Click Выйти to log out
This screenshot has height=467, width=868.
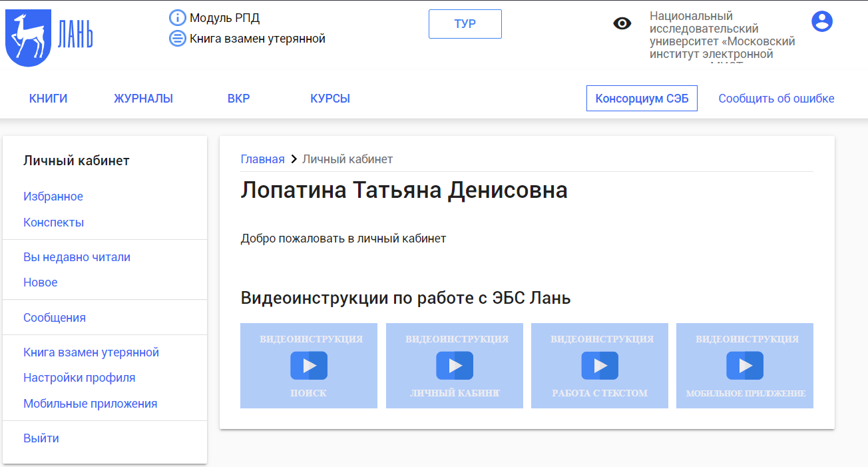(x=41, y=438)
